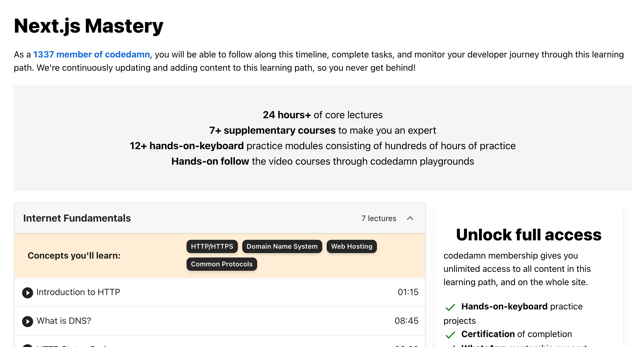Click the 7+ supplementary courses text
Viewport: 644px width, 347px height.
[x=272, y=130]
